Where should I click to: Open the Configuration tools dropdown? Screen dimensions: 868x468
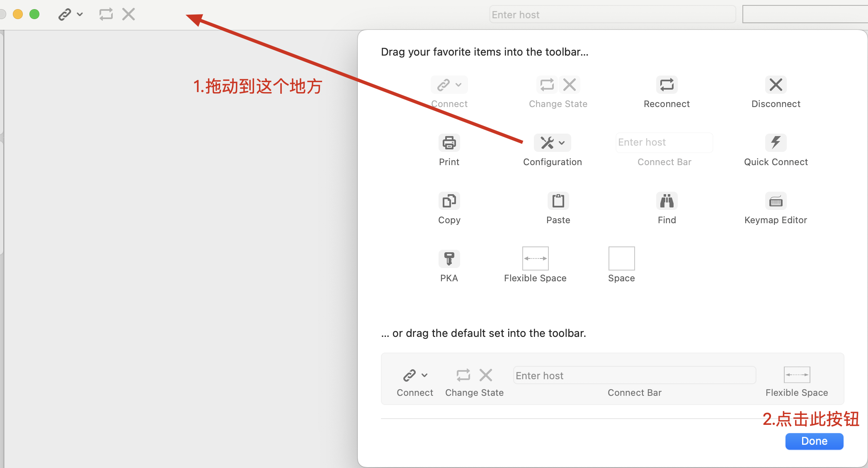(553, 143)
